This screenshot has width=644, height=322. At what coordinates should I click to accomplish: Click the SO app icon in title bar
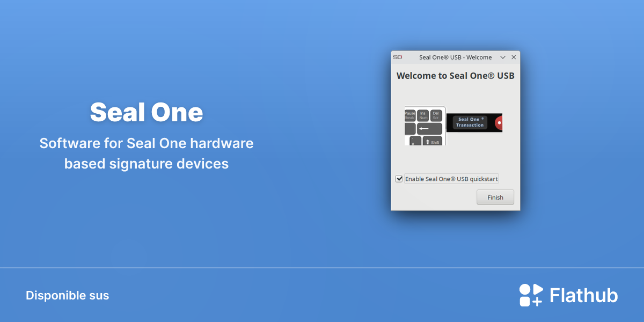[x=397, y=57]
